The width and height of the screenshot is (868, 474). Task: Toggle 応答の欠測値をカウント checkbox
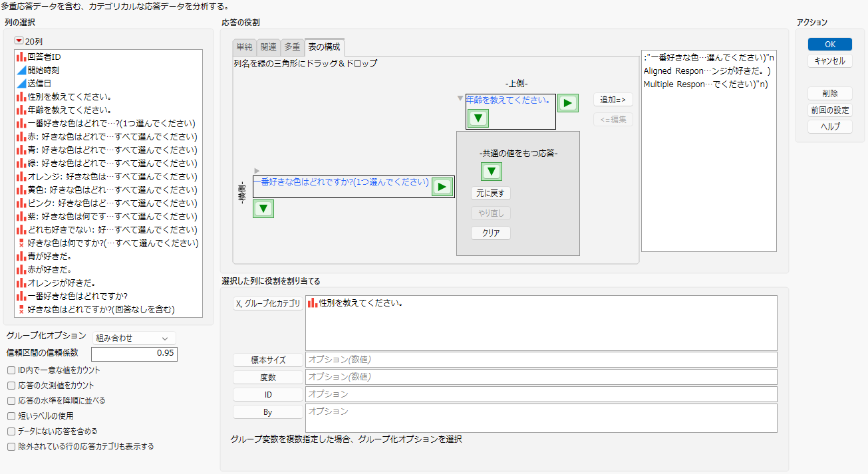click(x=11, y=386)
